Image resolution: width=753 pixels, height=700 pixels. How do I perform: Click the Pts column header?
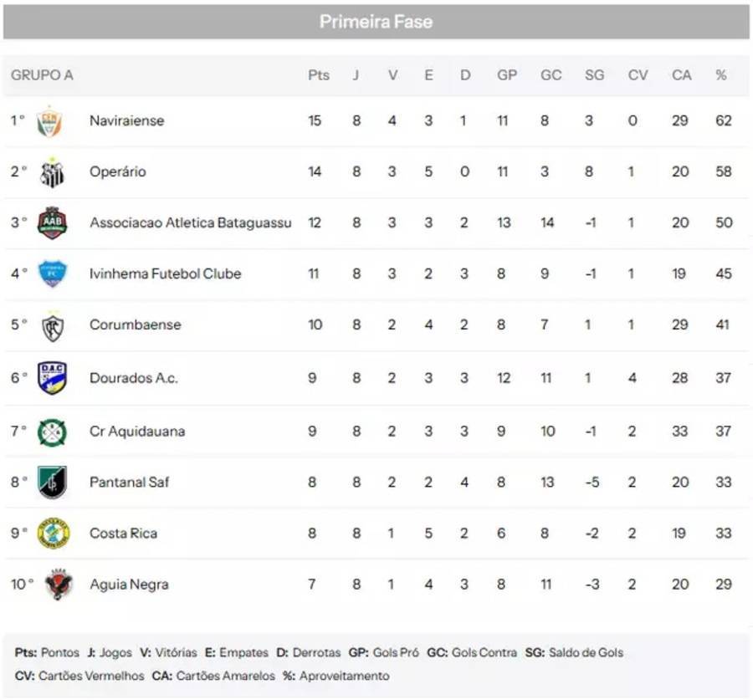point(318,75)
